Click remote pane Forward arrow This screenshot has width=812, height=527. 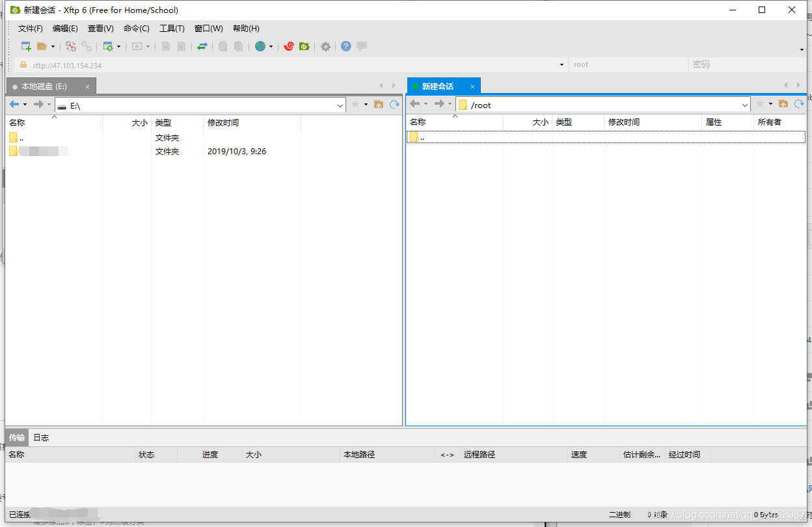tap(440, 104)
